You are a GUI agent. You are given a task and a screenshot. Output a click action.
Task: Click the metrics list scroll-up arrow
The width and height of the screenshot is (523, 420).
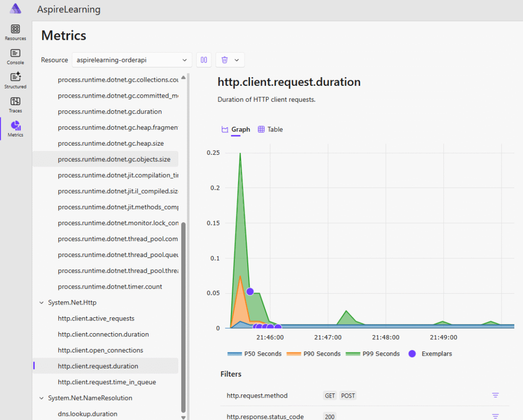click(183, 77)
